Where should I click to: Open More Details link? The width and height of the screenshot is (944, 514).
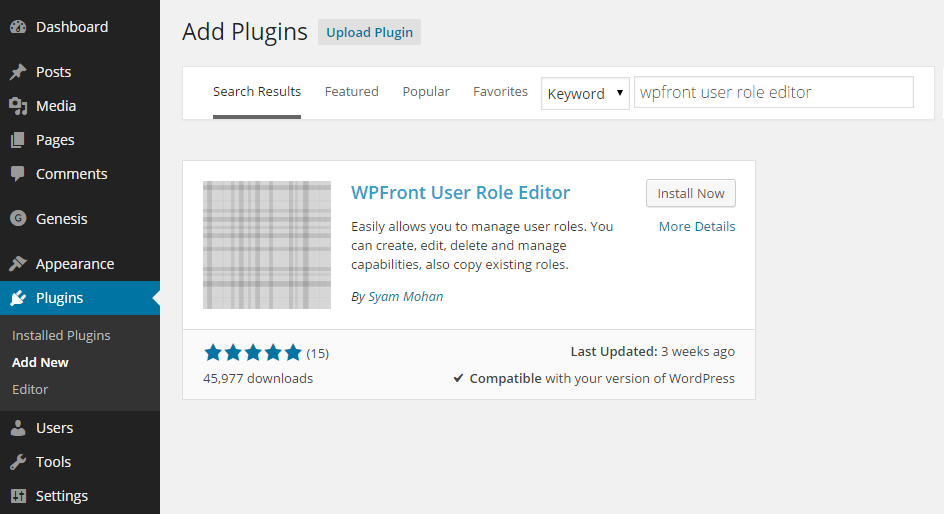(x=697, y=226)
